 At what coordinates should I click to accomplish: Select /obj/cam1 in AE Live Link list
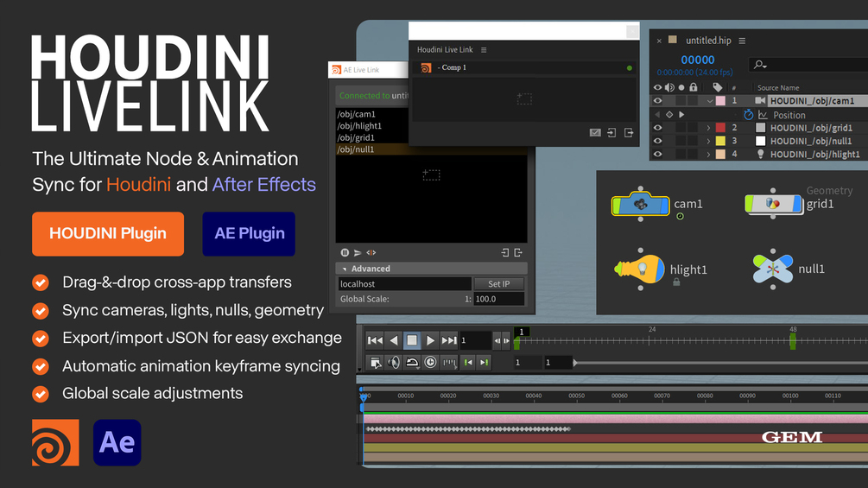click(357, 114)
